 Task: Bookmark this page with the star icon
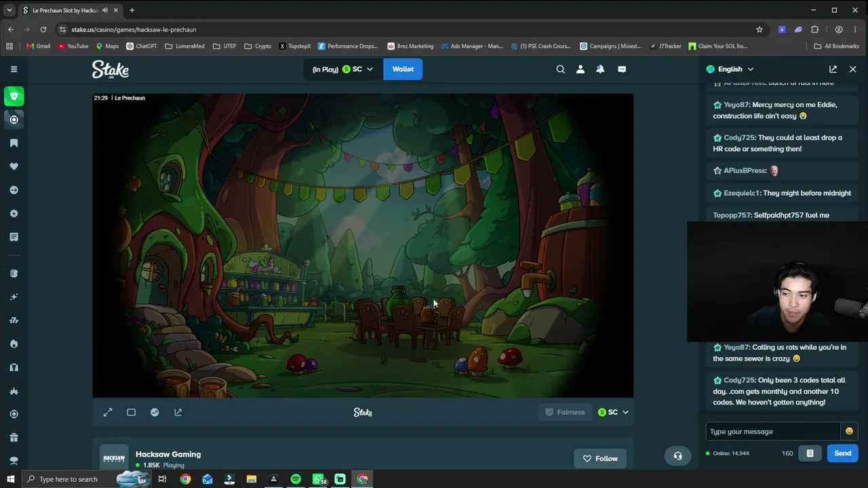(759, 30)
